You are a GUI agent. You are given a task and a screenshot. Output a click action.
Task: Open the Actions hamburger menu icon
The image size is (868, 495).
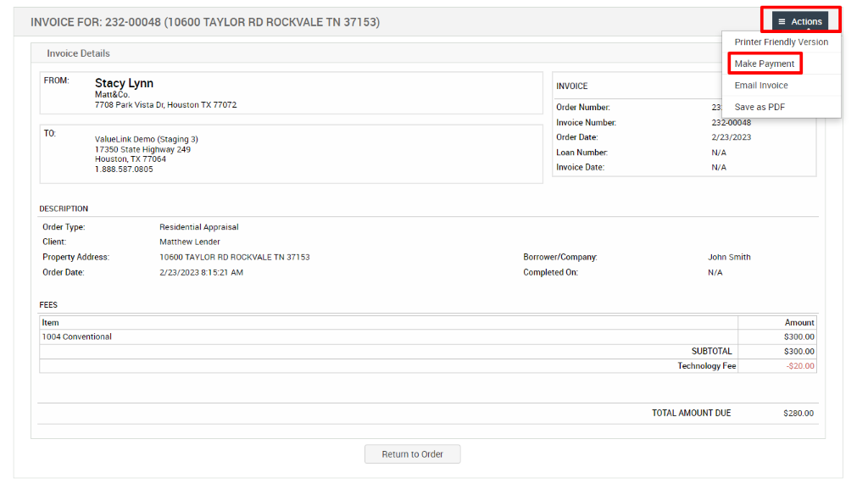[x=784, y=20]
